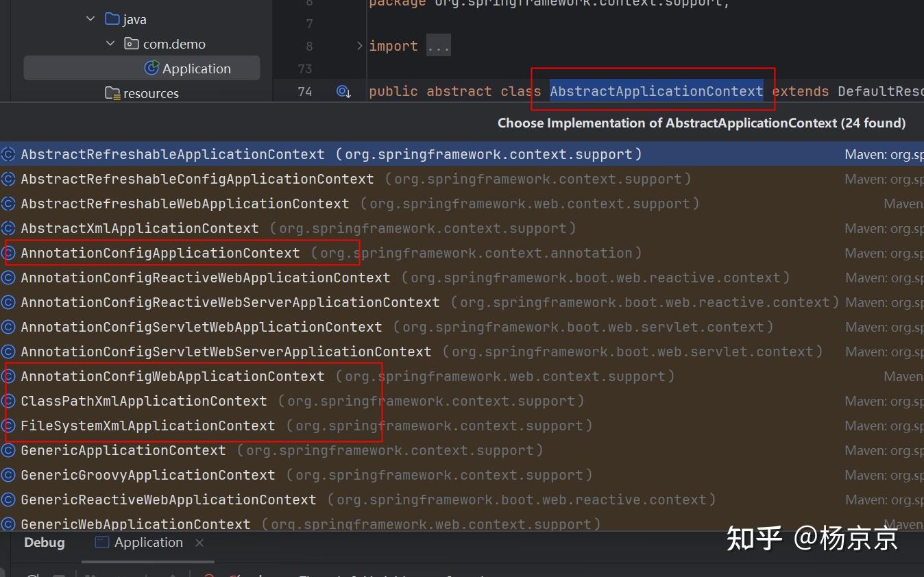Click the com.demo package node

pos(165,44)
